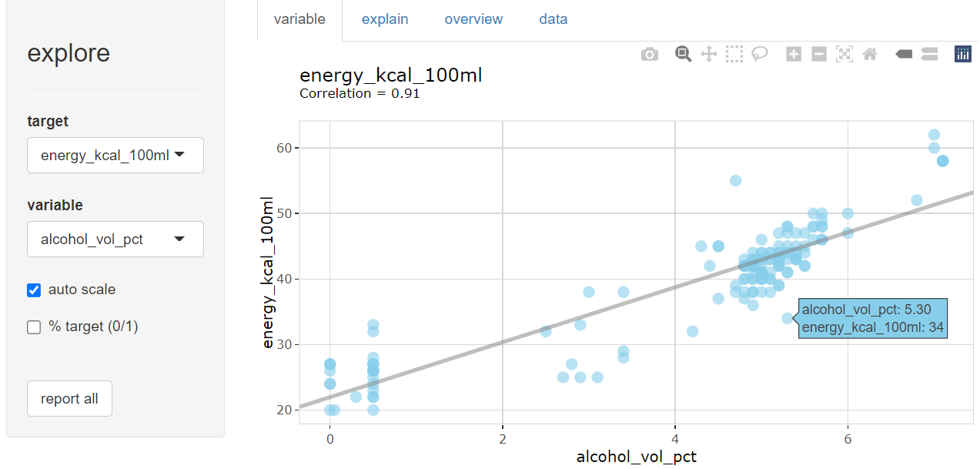Select the Pan tool

pyautogui.click(x=709, y=54)
